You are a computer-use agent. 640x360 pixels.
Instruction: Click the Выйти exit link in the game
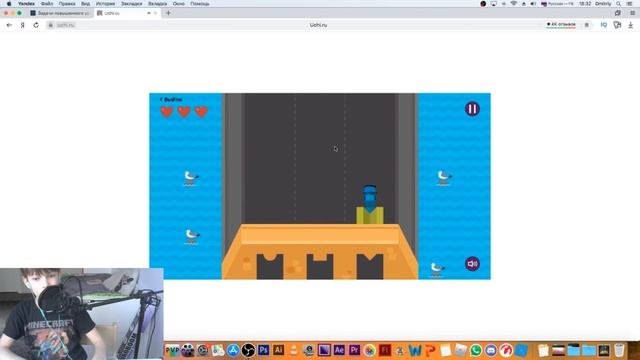click(171, 99)
